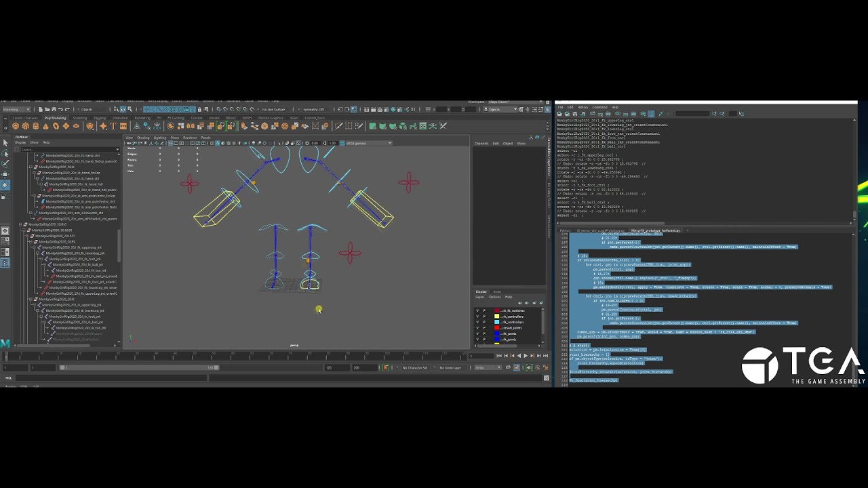The width and height of the screenshot is (868, 488).
Task: Click the red swatch of ik_fk_switches layer
Action: [496, 310]
